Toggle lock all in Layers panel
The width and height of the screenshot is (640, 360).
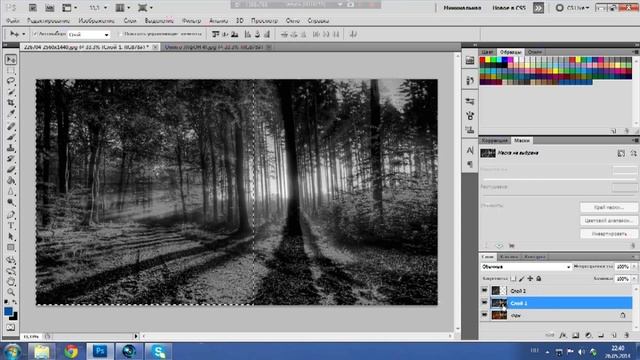539,278
